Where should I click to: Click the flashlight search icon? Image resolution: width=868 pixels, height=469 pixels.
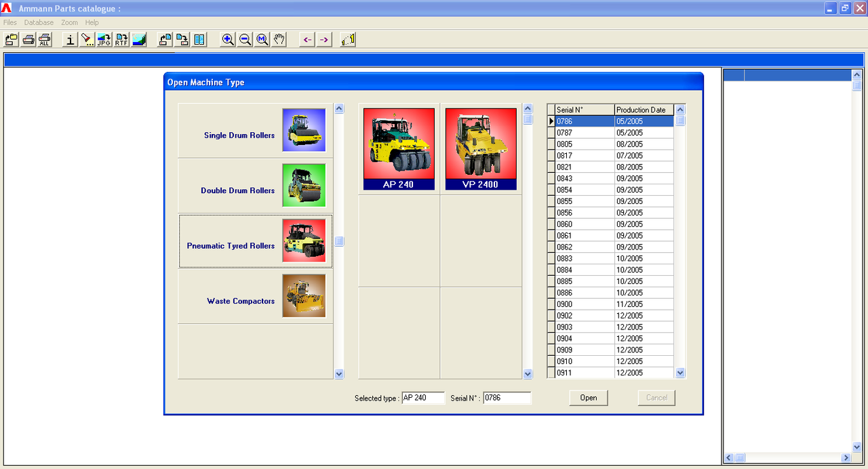coord(87,39)
